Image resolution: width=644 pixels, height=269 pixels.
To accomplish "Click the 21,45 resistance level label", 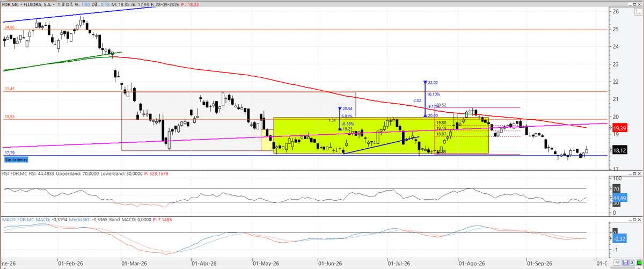I will tap(9, 88).
